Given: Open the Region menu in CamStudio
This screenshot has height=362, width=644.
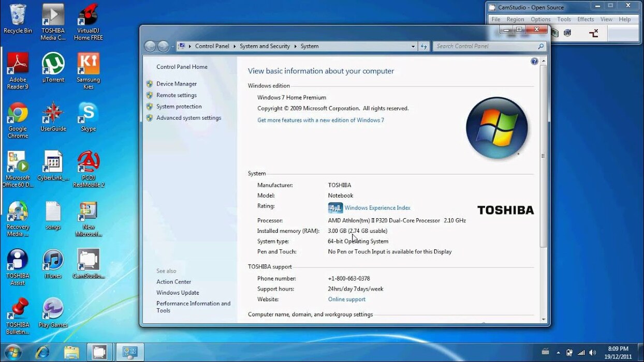Looking at the screenshot, I should coord(515,19).
